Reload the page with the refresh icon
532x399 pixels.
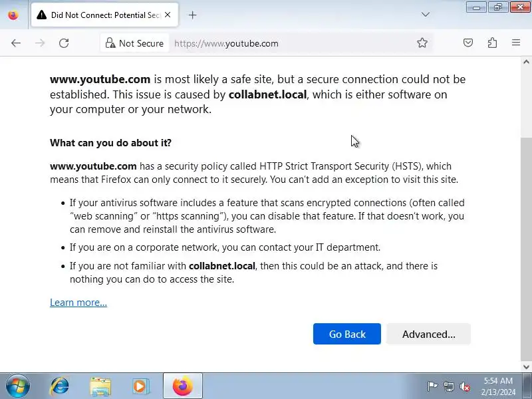point(64,43)
